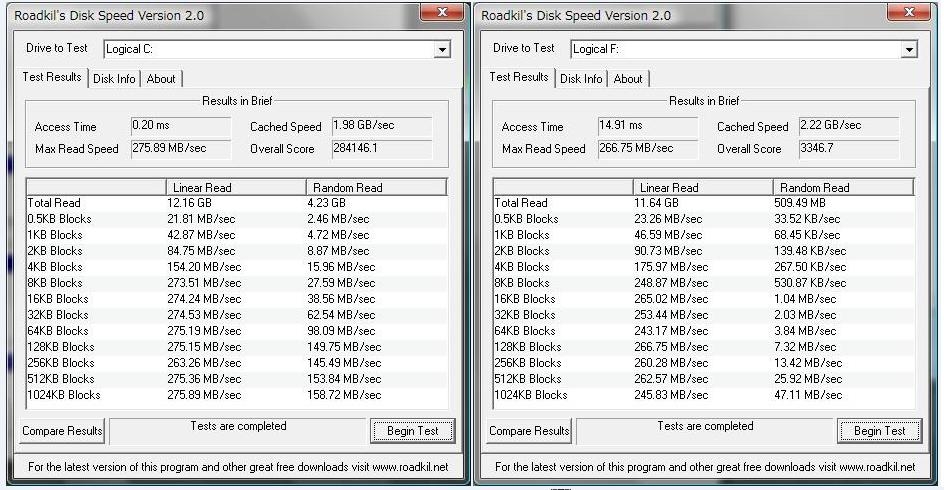Select linear value 21.81 MB/sec
944x490 pixels.
(201, 219)
